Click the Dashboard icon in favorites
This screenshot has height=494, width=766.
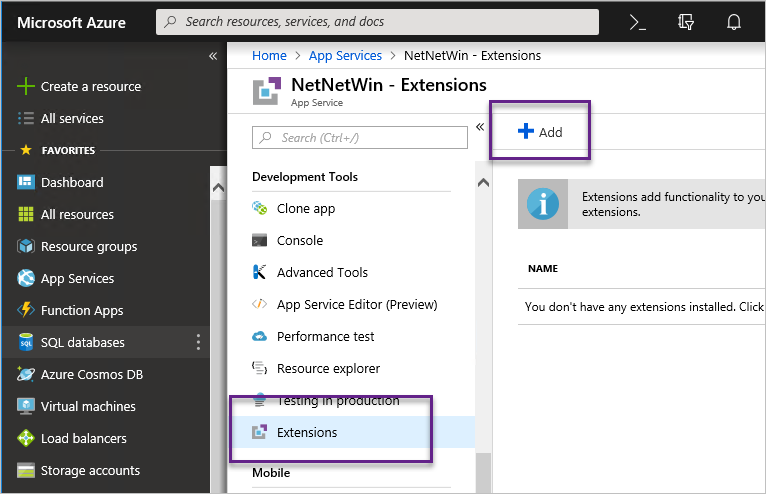pos(25,182)
